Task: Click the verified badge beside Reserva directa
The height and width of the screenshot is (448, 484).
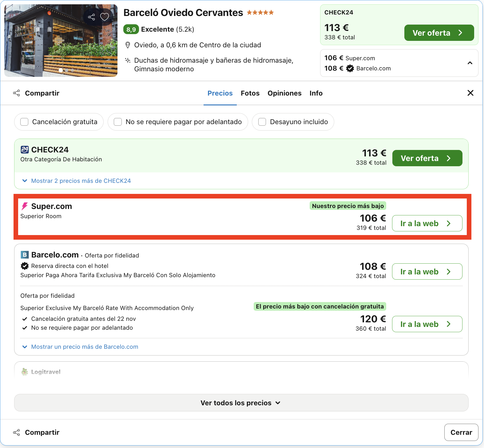Action: coord(25,266)
